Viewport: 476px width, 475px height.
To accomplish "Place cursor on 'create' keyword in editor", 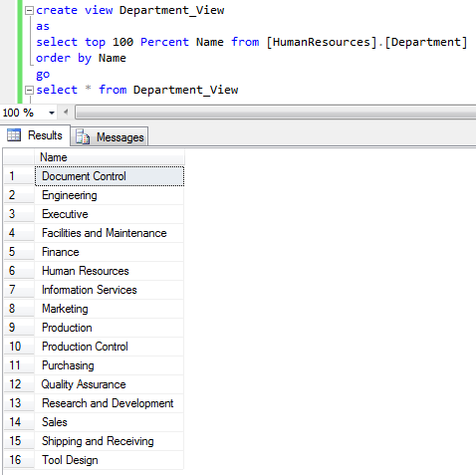I will (x=57, y=10).
